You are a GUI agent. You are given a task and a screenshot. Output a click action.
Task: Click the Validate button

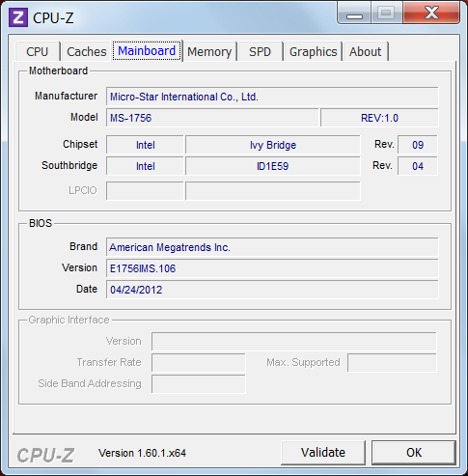coord(323,453)
